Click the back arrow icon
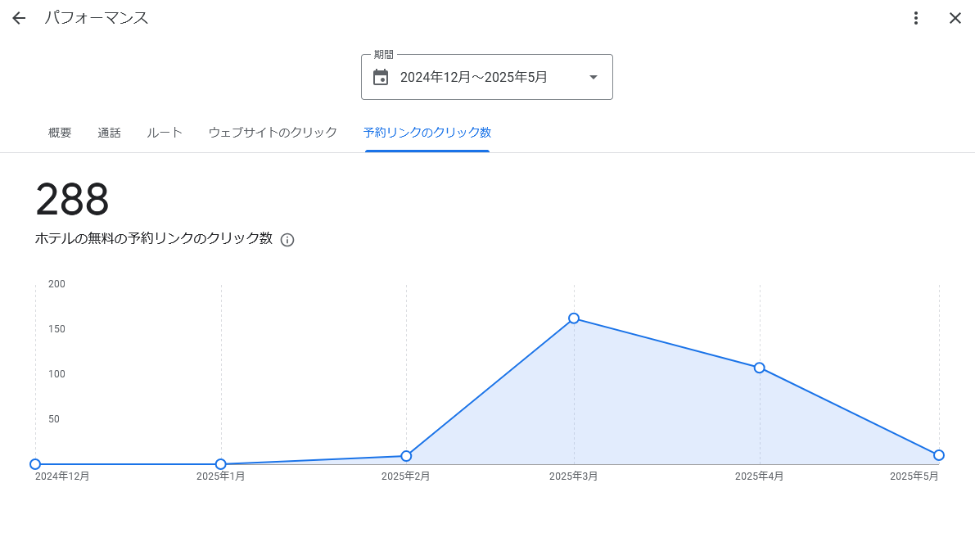The image size is (975, 560). tap(19, 18)
